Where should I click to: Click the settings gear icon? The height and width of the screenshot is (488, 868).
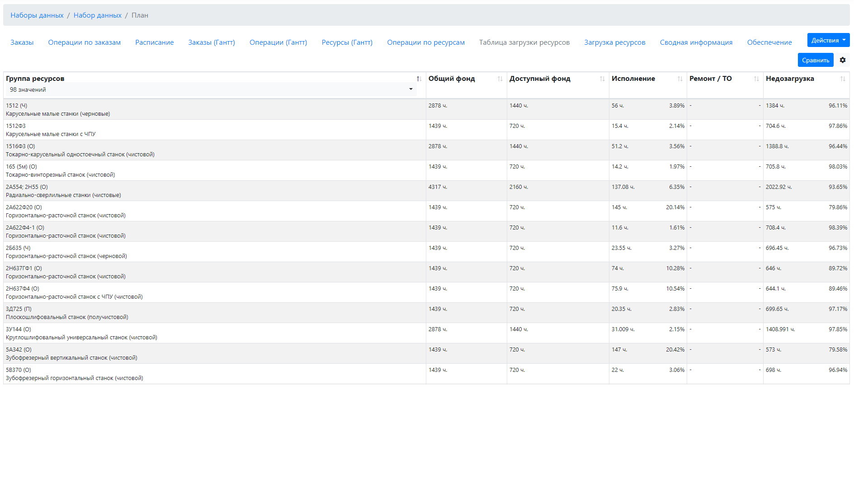pyautogui.click(x=842, y=60)
